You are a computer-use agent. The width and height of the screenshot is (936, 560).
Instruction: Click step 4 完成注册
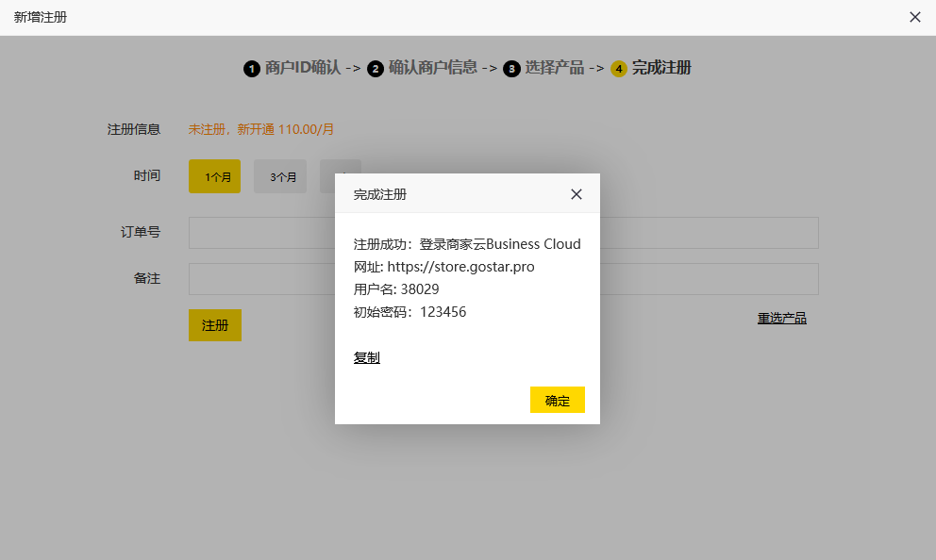click(651, 68)
